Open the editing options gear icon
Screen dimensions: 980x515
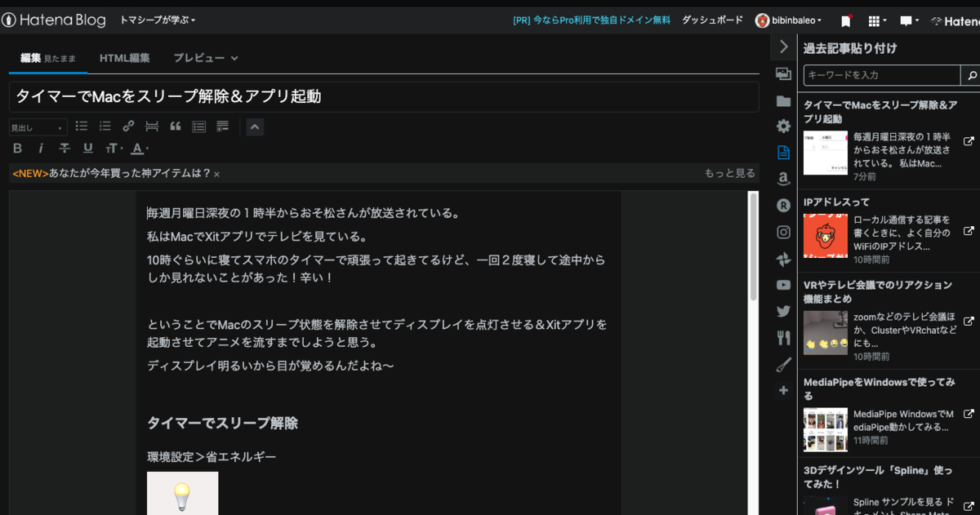pyautogui.click(x=783, y=127)
